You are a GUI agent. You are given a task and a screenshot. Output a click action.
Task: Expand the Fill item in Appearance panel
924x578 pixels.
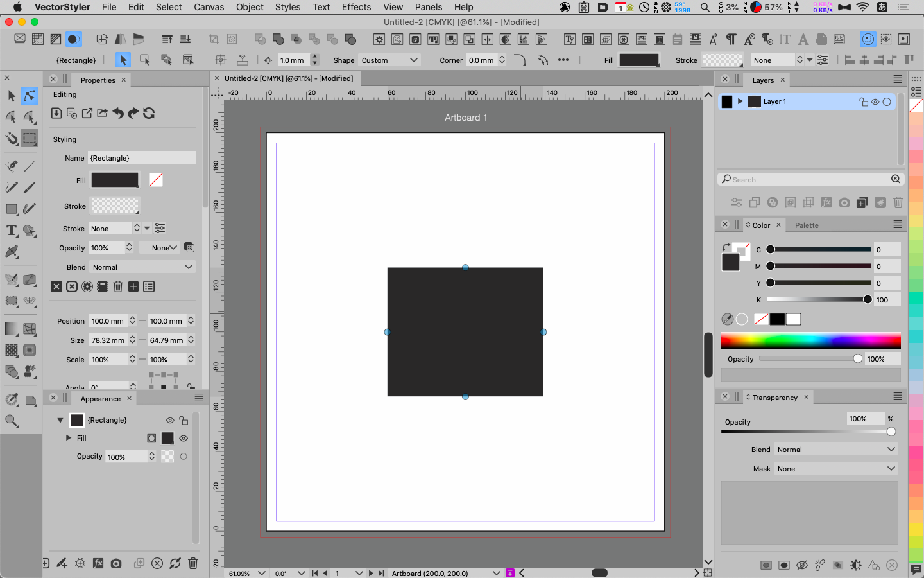coord(69,438)
